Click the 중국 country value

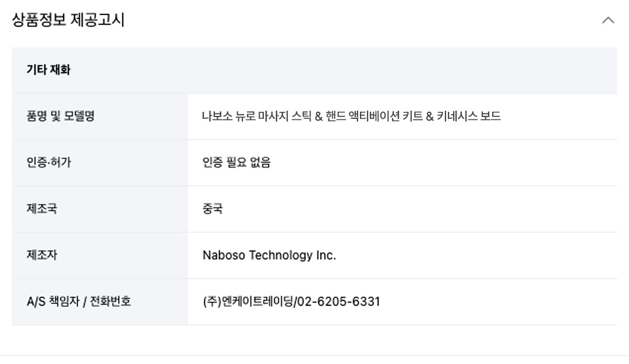pos(213,208)
